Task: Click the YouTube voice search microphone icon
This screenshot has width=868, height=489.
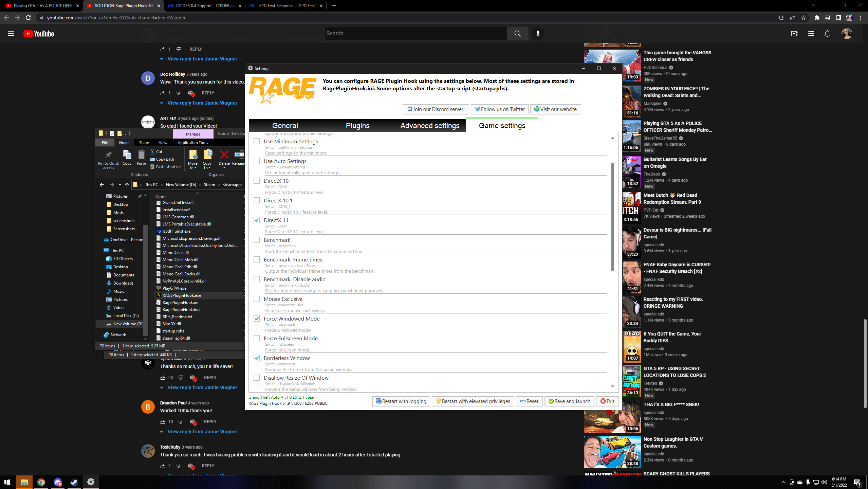Action: click(538, 34)
